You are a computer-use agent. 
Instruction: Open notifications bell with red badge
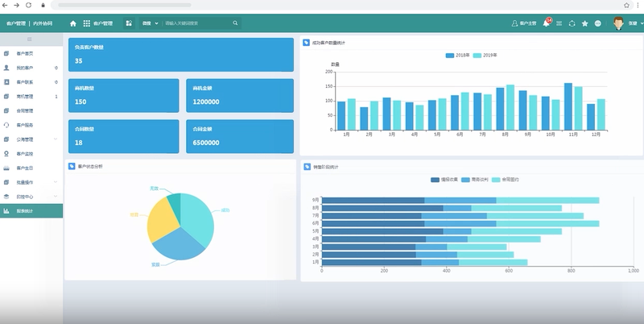[x=547, y=23]
